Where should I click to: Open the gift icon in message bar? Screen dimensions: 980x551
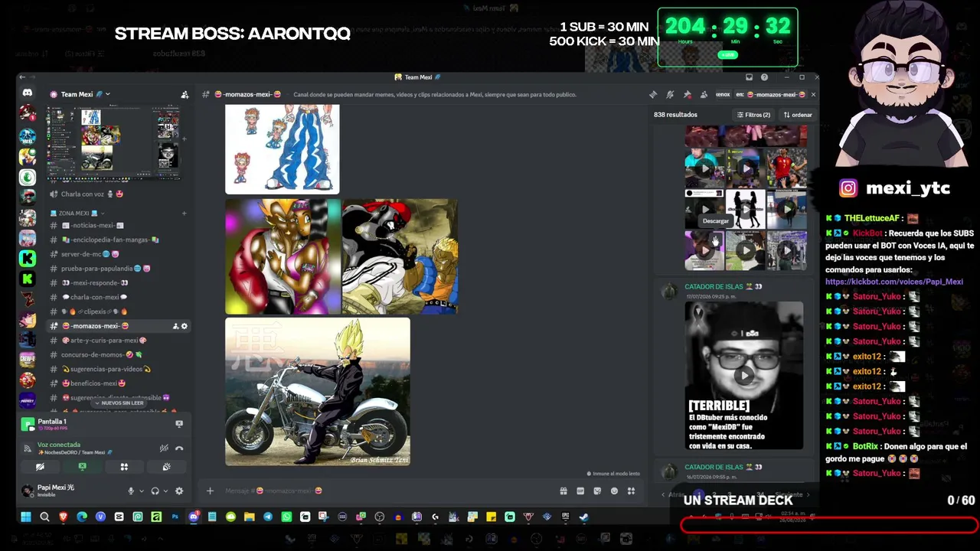click(563, 491)
